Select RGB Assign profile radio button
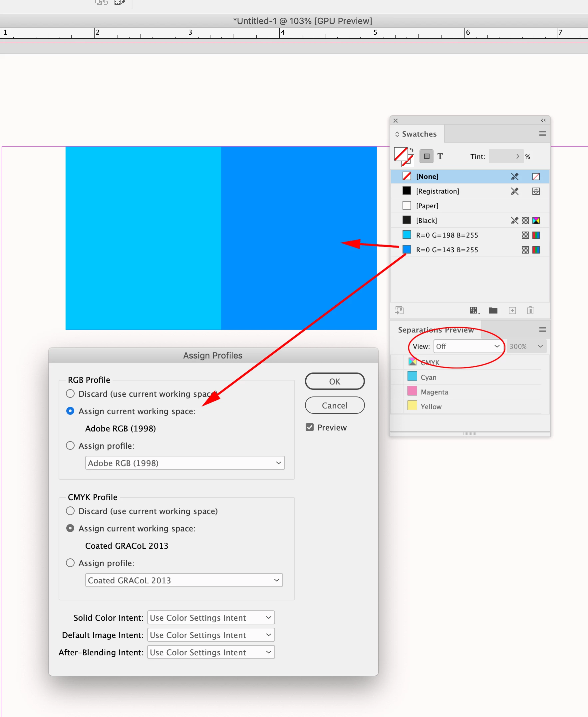This screenshot has height=717, width=588. click(x=70, y=445)
